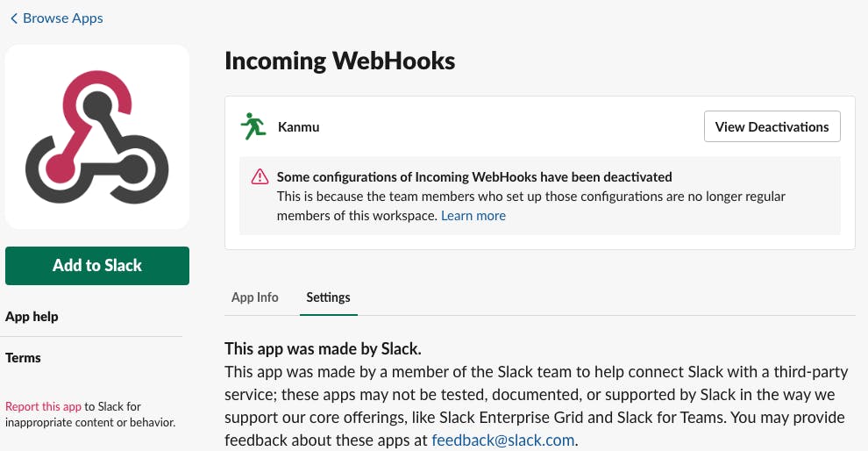Screen dimensions: 868x451
Task: Switch to the App Info tab
Action: click(x=254, y=297)
